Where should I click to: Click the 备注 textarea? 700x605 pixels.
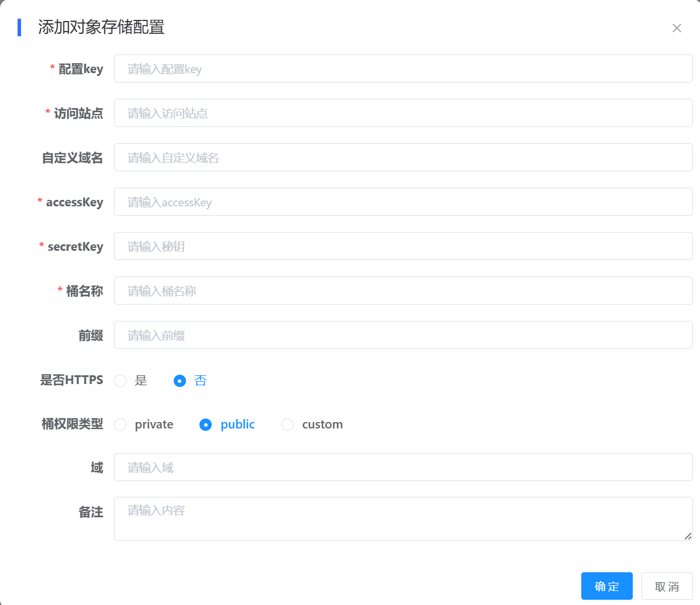(x=403, y=518)
